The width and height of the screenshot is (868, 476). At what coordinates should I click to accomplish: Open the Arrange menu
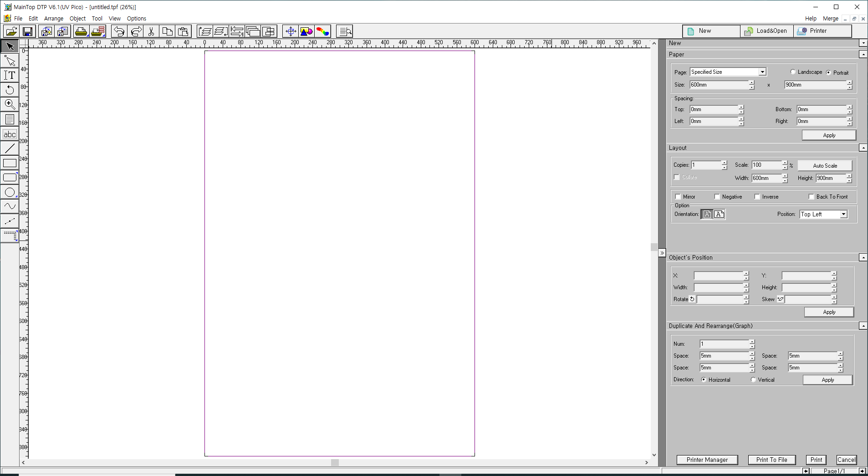coord(54,19)
